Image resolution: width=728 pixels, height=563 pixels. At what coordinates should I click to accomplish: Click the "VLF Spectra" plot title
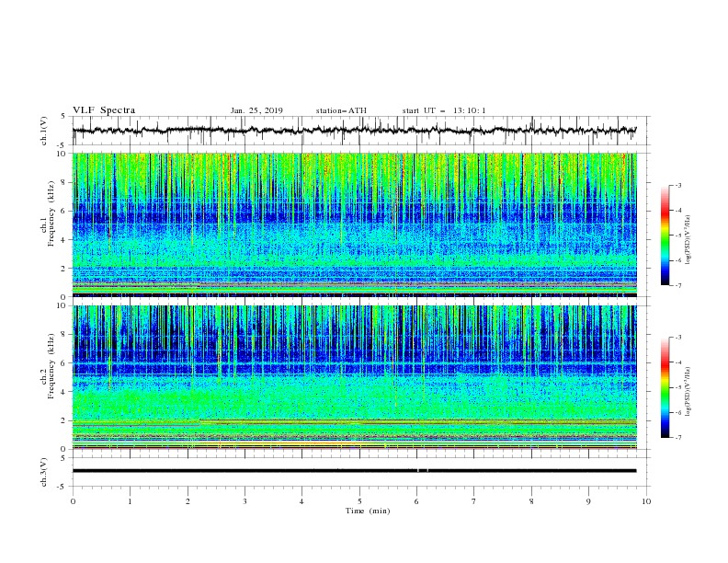tap(104, 110)
